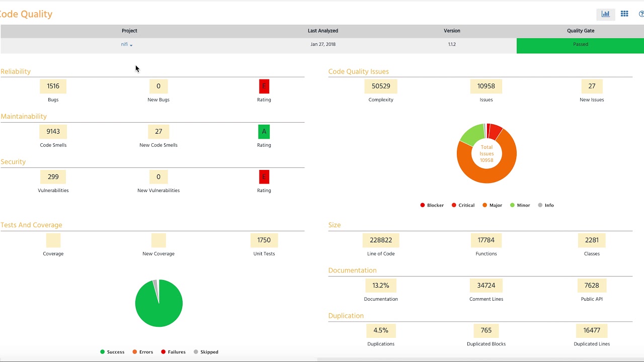Open the help icon at top right
This screenshot has width=644, height=362.
pyautogui.click(x=641, y=14)
